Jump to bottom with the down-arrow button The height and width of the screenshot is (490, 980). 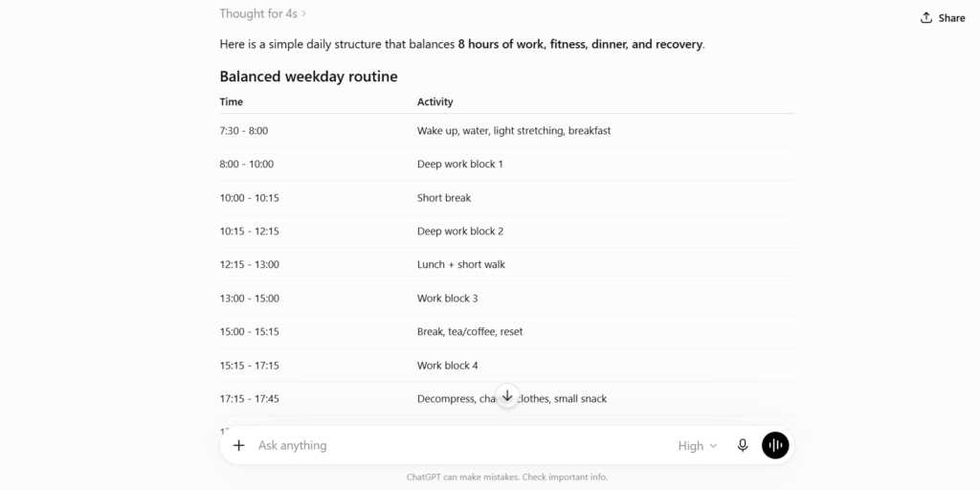coord(507,395)
